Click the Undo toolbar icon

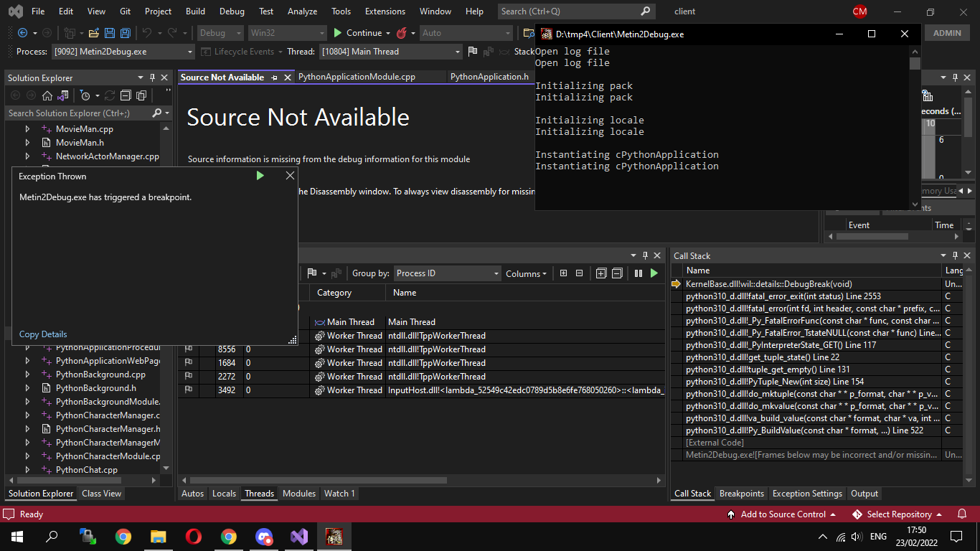[148, 33]
